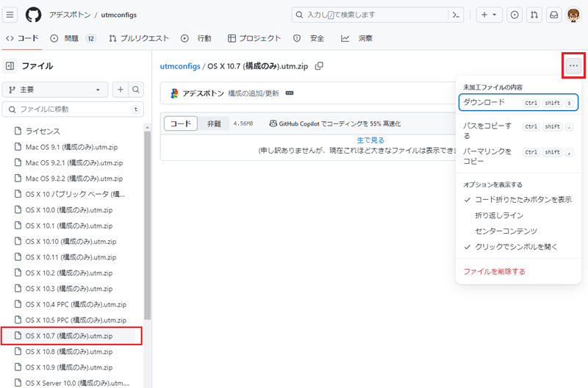Open Mac OS 9.1 utm.zip file

[x=71, y=147]
